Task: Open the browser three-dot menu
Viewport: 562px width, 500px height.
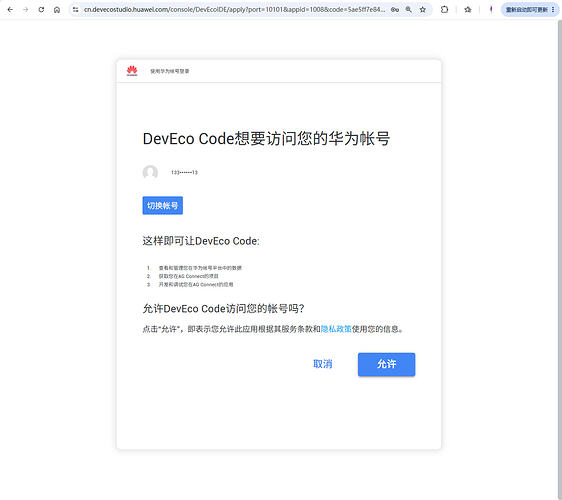Action: pos(553,10)
